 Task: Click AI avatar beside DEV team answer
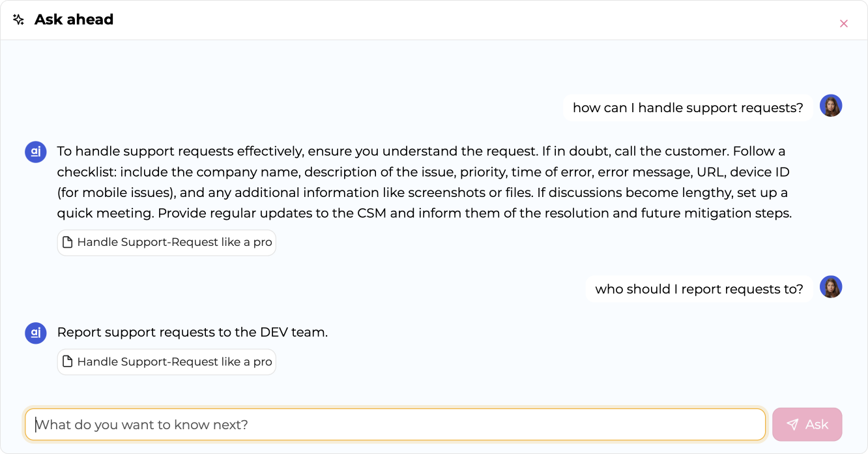(x=36, y=333)
